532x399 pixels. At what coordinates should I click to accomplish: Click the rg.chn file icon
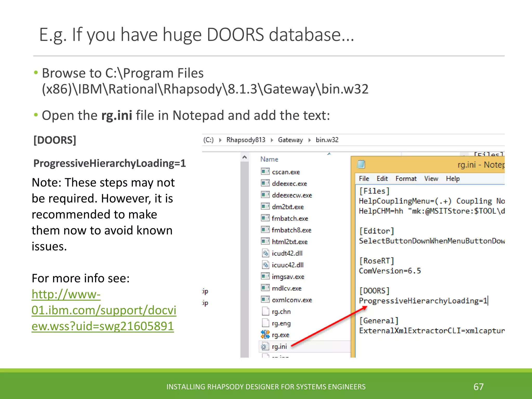(265, 311)
